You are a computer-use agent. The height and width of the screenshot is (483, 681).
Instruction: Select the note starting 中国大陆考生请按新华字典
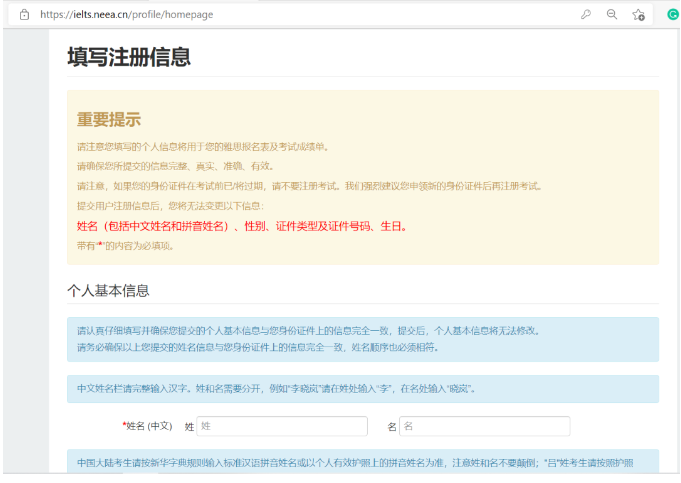(355, 463)
